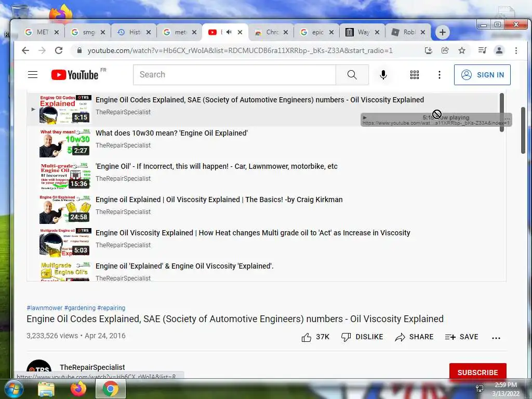The width and height of the screenshot is (532, 399).
Task: Open more actions ellipsis beside SAVE
Action: click(496, 338)
